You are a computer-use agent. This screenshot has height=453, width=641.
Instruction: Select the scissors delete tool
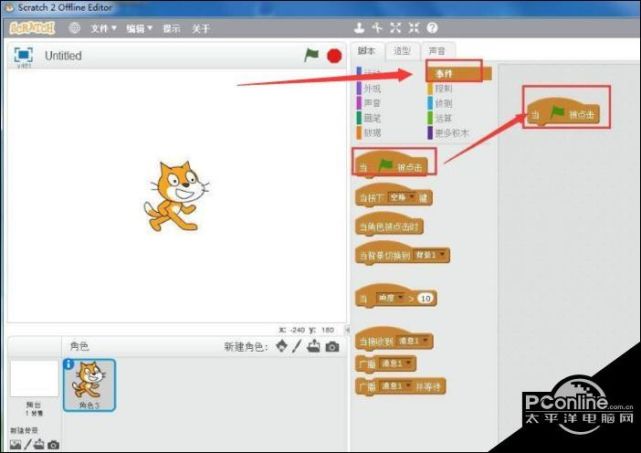click(x=377, y=28)
